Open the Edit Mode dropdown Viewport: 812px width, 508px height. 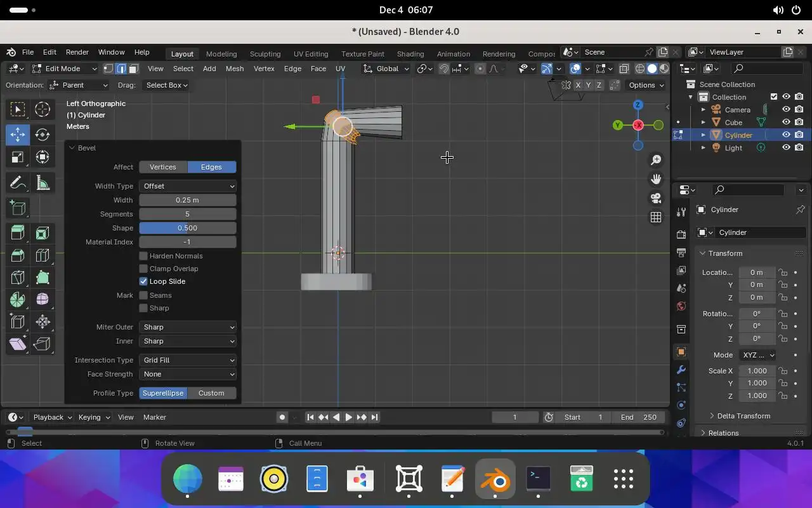65,69
